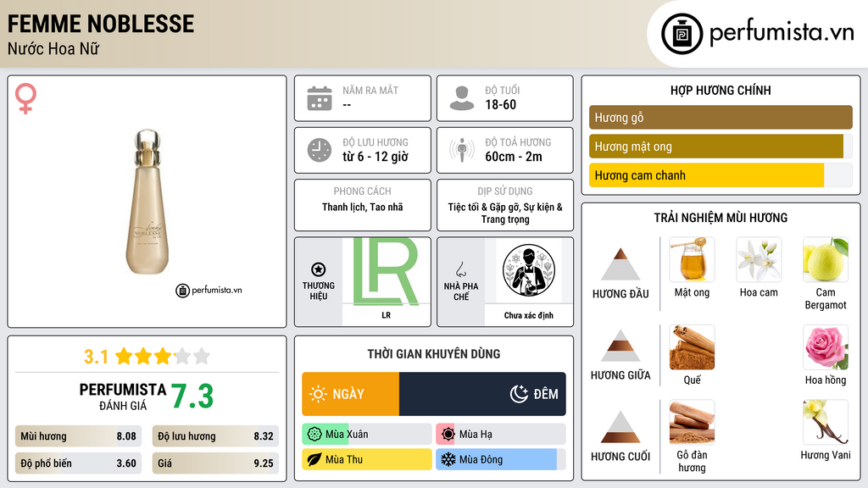Image resolution: width=868 pixels, height=488 pixels.
Task: Click the green LR brand logo
Action: [386, 271]
